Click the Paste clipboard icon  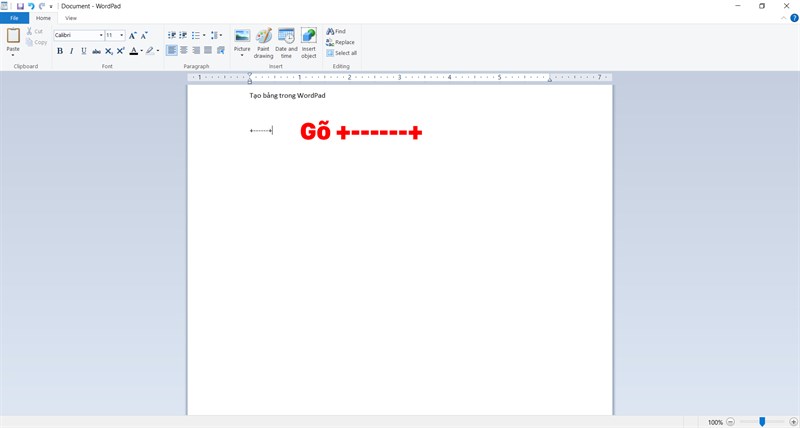(x=13, y=36)
